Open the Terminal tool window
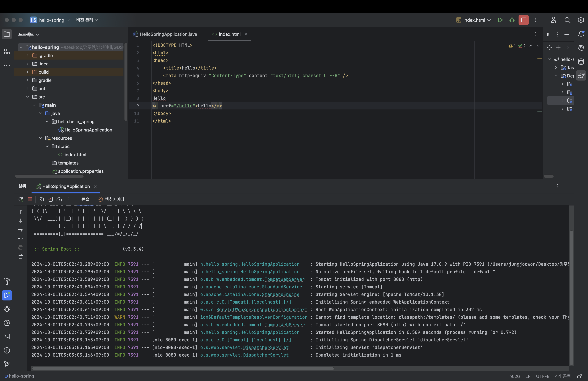The image size is (588, 381). [x=7, y=336]
